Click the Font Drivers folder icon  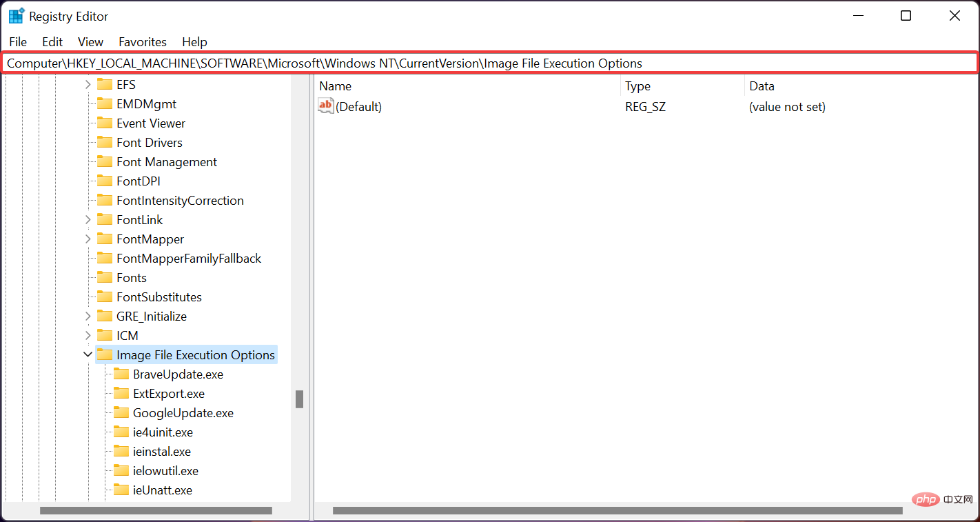(x=105, y=142)
